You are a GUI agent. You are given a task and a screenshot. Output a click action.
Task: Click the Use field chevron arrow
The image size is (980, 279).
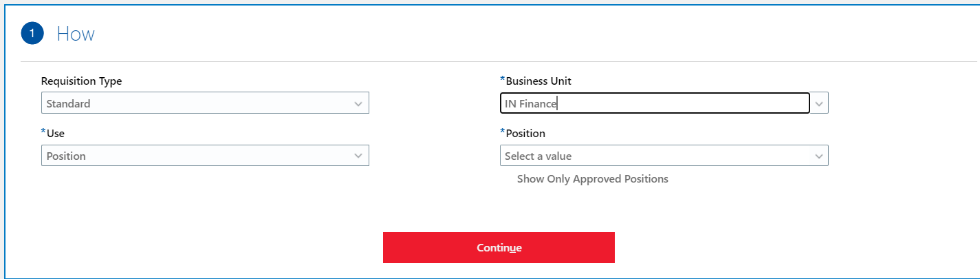[x=358, y=156]
